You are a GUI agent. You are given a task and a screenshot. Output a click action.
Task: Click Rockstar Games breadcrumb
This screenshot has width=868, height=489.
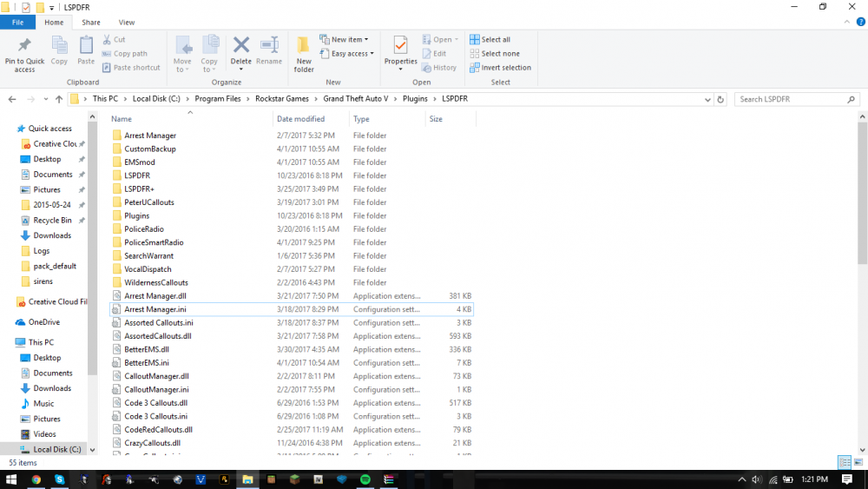(282, 98)
